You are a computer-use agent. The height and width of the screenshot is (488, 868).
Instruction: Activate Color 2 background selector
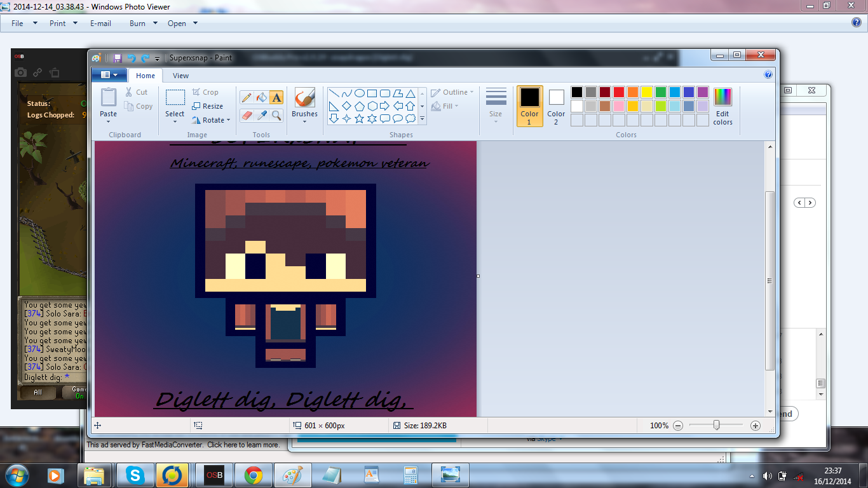click(557, 105)
